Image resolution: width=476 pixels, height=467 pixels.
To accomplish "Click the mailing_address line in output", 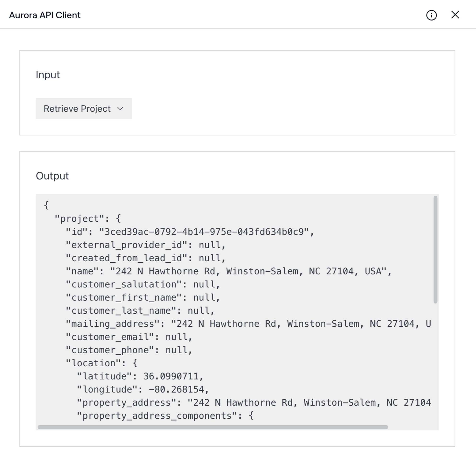I will point(248,324).
